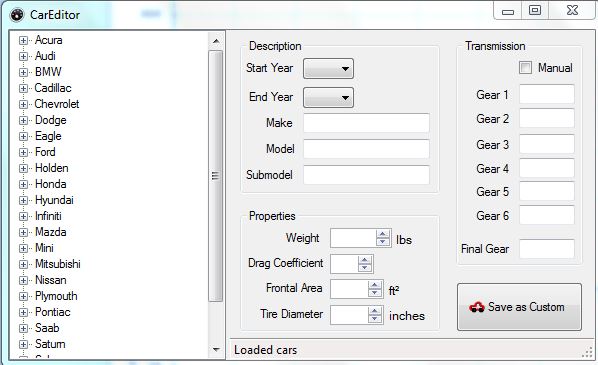Select Saab in the car list
598x365 pixels.
pyautogui.click(x=47, y=328)
